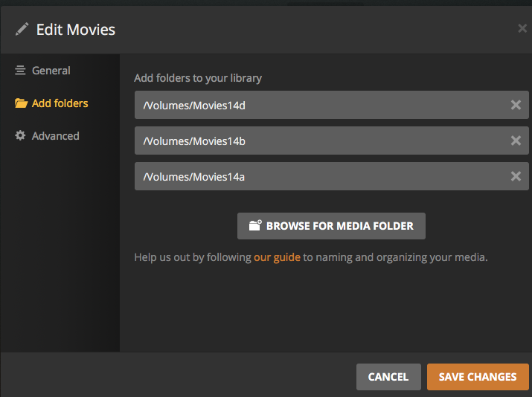Click the General section's list icon
This screenshot has width=532, height=397.
click(x=20, y=71)
